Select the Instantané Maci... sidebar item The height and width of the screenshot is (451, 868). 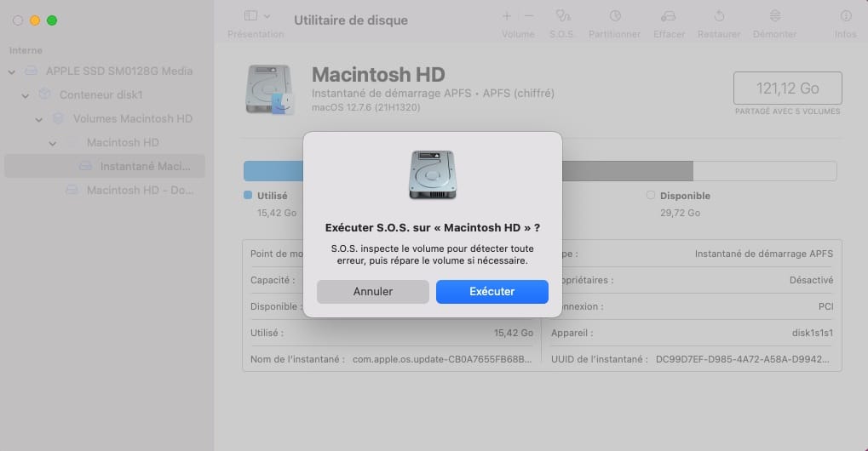point(145,166)
